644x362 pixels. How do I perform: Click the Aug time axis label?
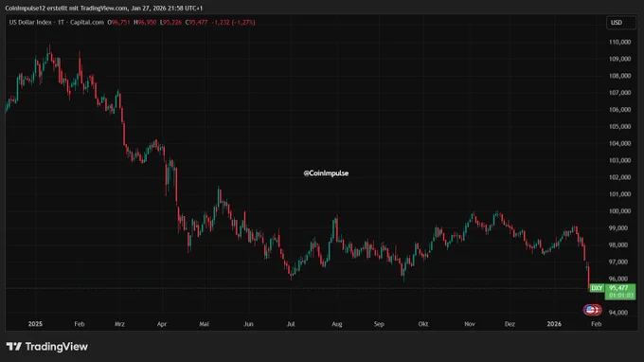pos(337,324)
